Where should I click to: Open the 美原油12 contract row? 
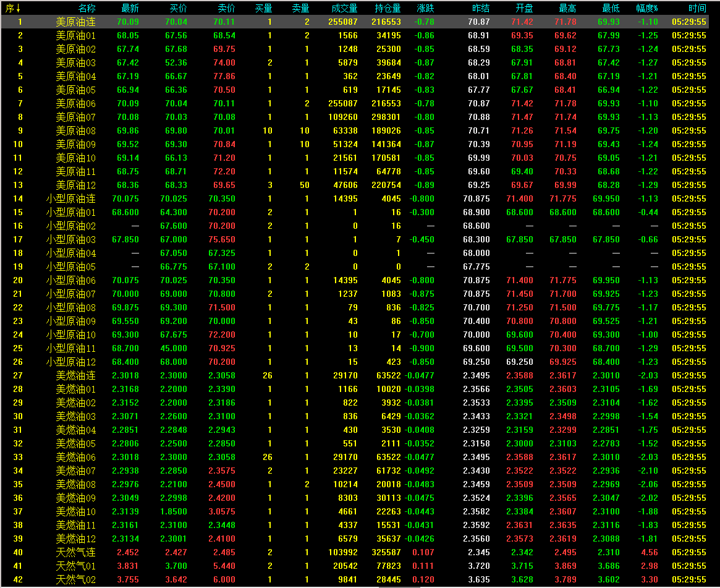[x=75, y=185]
